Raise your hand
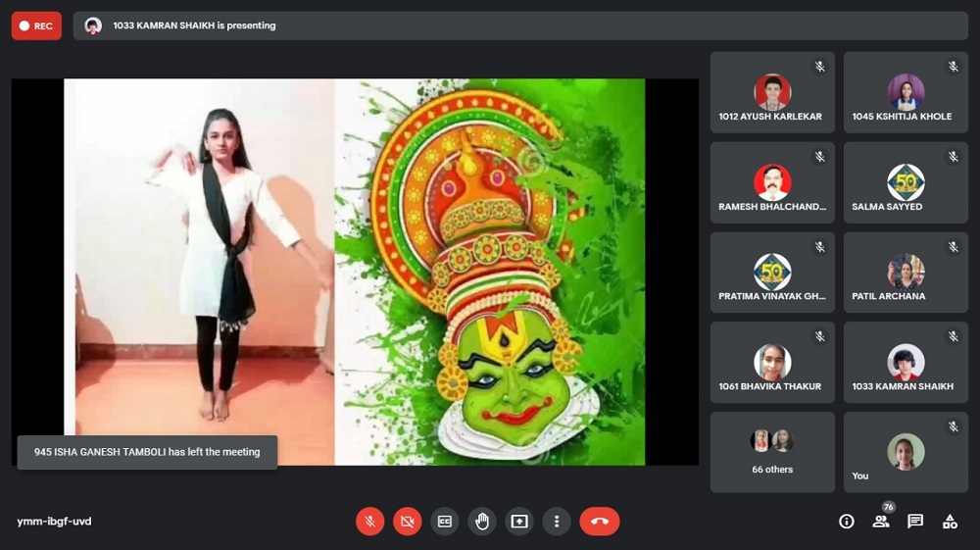Viewport: 980px width, 550px height. (x=481, y=522)
